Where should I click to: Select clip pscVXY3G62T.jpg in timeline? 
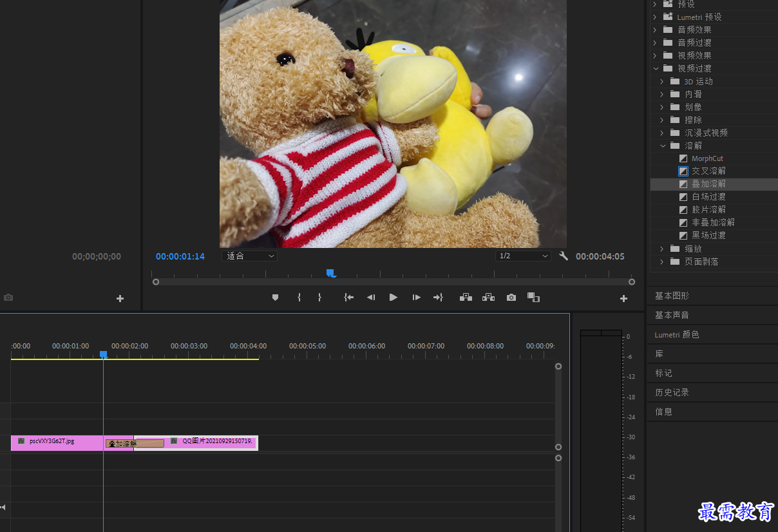57,442
